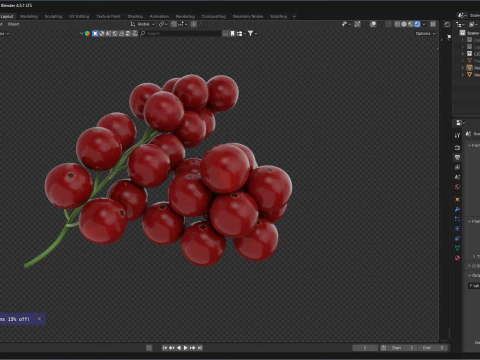Viewport: 480px width, 360px height.
Task: Open the Physics properties tab
Action: coord(457,229)
